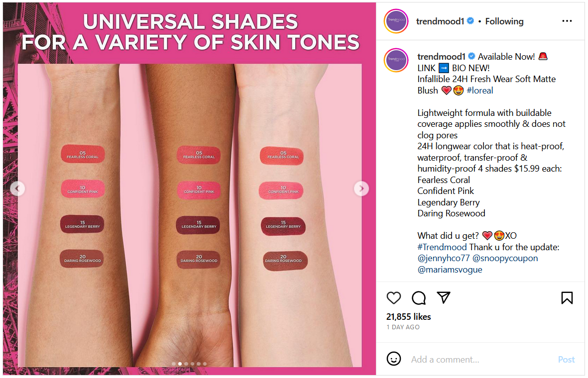Viewport: 588px width, 378px height.
Task: Visit @snoopycoupon profile mention
Action: pos(505,258)
